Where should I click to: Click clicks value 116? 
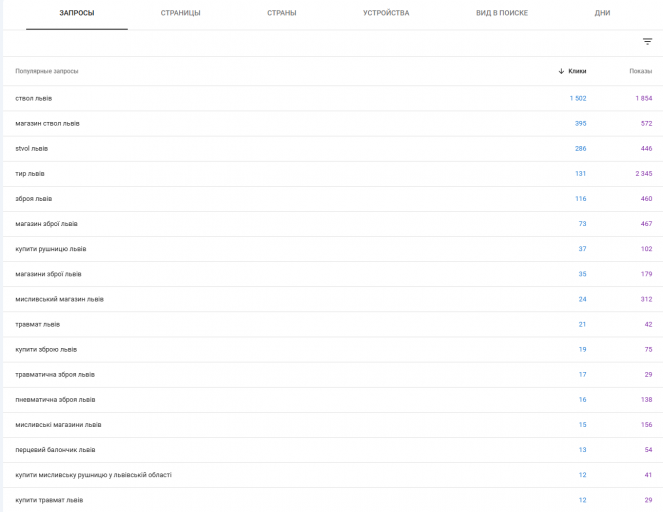pyautogui.click(x=581, y=198)
